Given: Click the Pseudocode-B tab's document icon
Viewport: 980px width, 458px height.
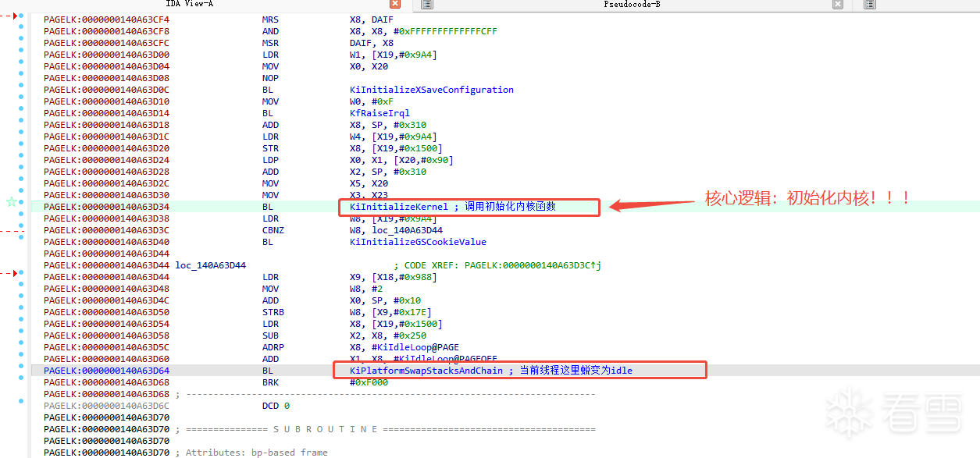Looking at the screenshot, I should [x=426, y=4].
